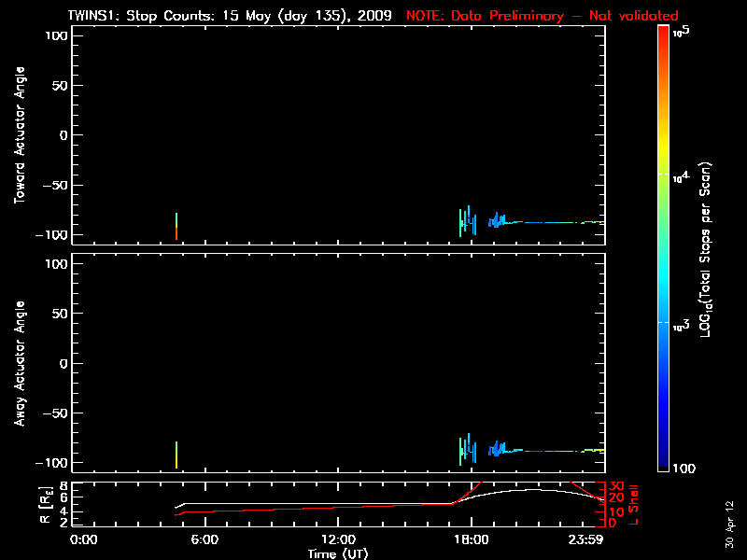Click the 23:59 time axis tick label
Screen dimensions: 747x560
click(586, 540)
